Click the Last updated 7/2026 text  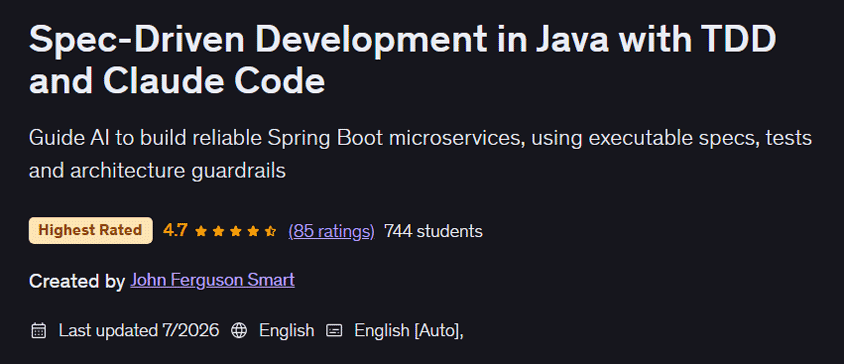[139, 330]
